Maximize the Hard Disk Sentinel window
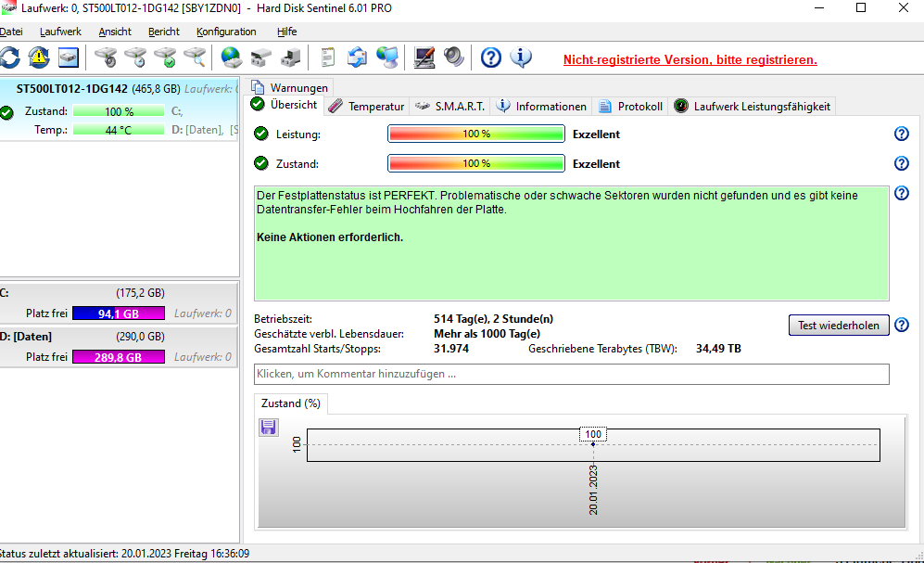The image size is (924, 563). (x=861, y=7)
